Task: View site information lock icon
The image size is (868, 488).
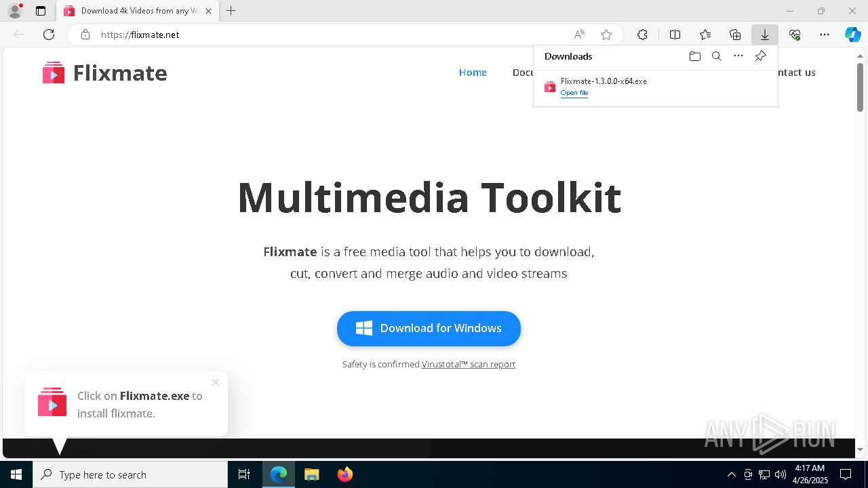Action: [x=85, y=35]
